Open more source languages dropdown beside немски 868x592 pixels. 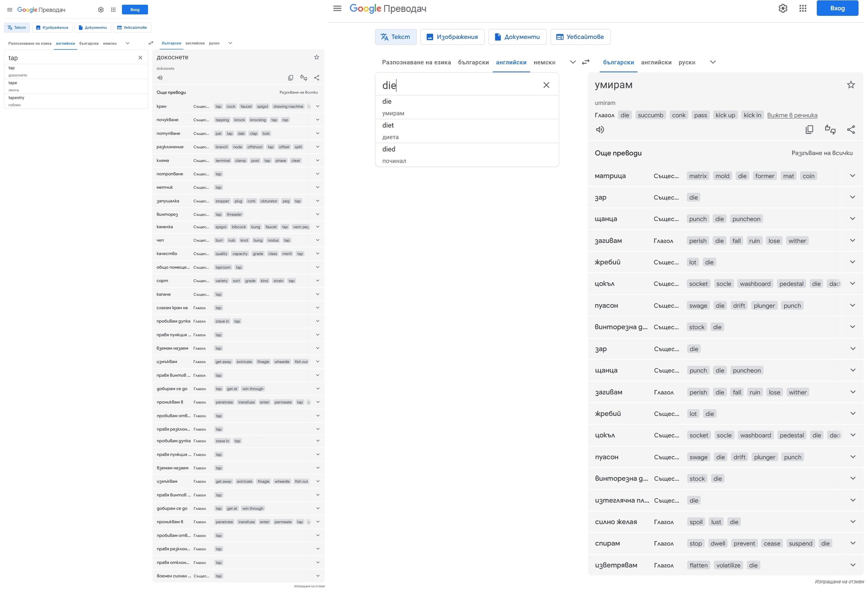(572, 62)
